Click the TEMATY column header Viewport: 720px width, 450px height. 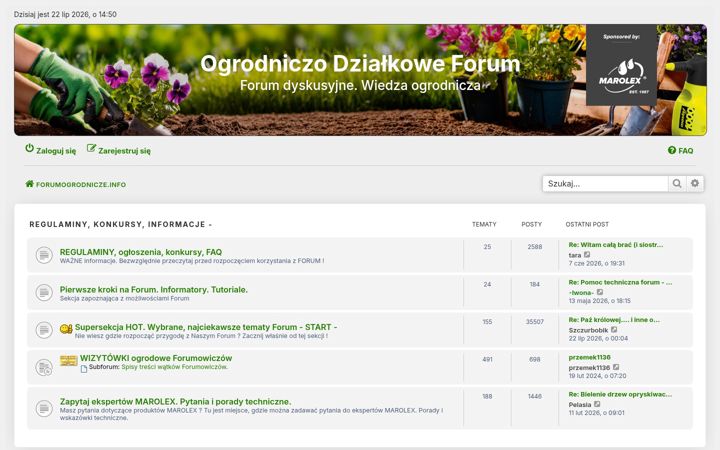(484, 225)
